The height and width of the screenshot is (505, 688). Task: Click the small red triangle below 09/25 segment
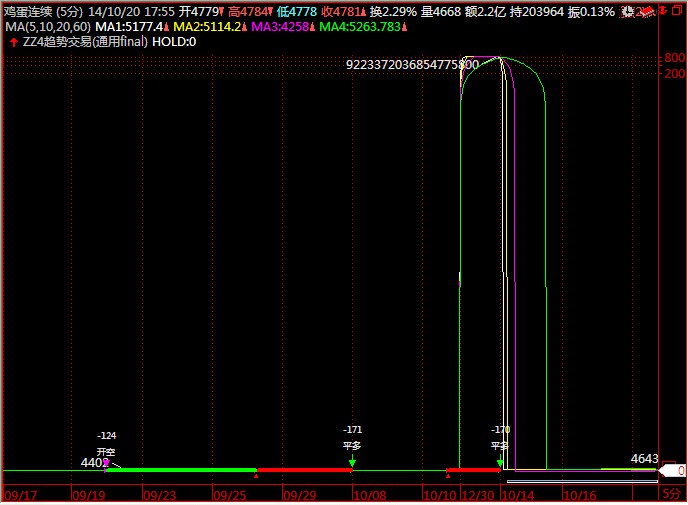[256, 477]
